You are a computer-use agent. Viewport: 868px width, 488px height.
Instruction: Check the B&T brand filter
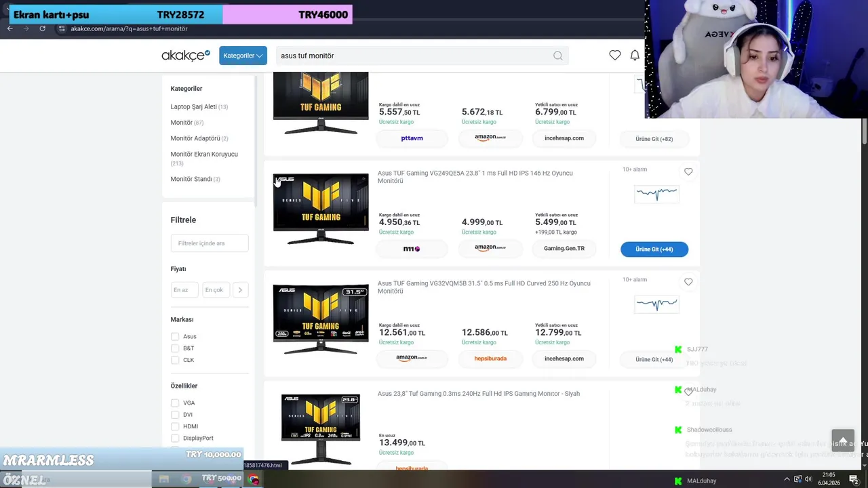pyautogui.click(x=175, y=348)
